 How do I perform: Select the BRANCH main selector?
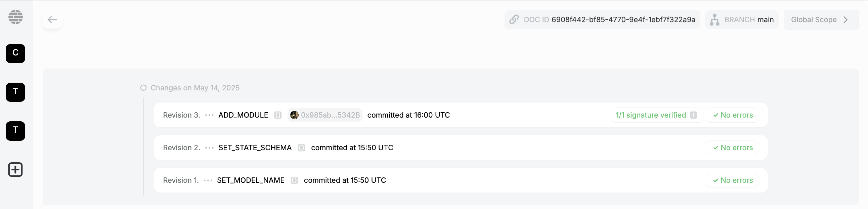(x=748, y=19)
